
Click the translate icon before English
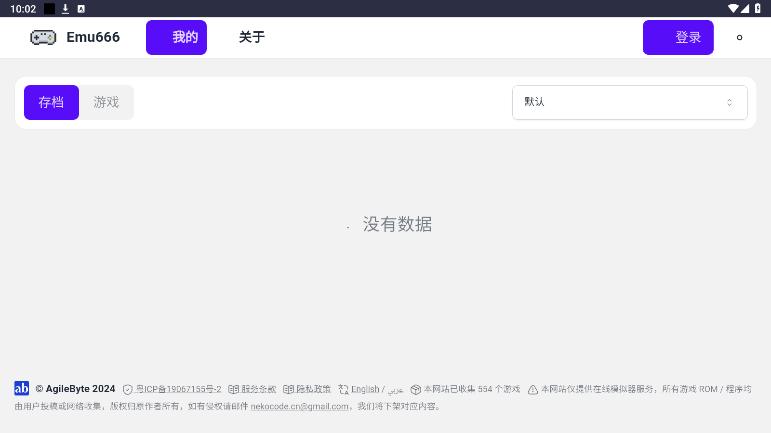[x=343, y=389]
